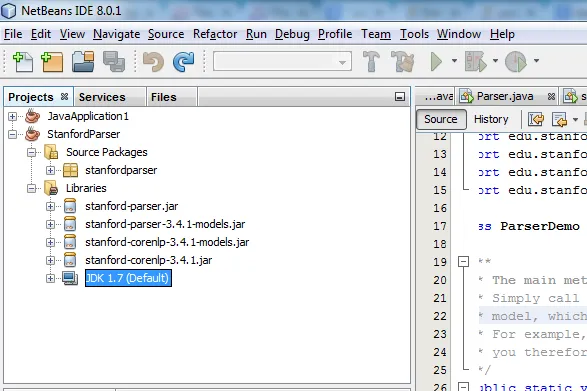
Task: Click the Open Project toolbar icon
Action: pos(83,62)
